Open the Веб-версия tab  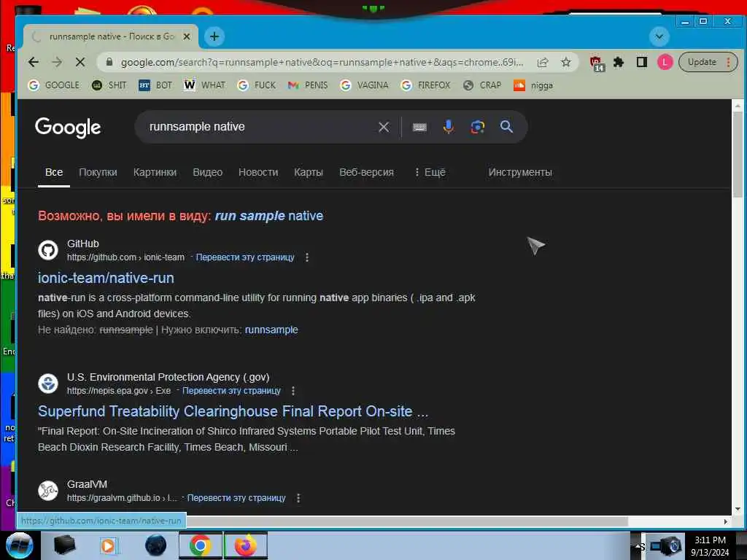click(x=366, y=172)
